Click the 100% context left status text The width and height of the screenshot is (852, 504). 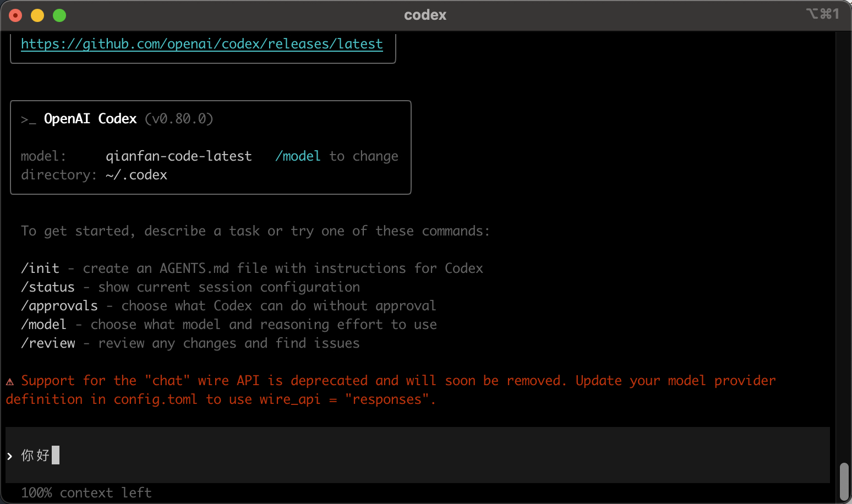point(86,492)
